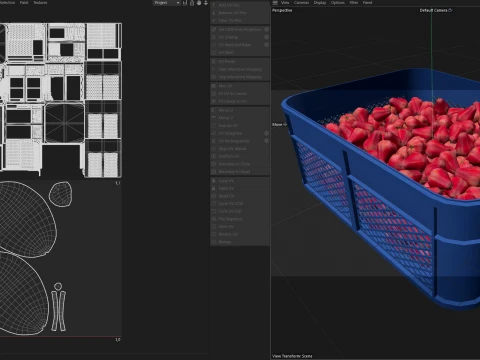The image size is (480, 360).
Task: Start Interactive Mapping
Action: click(x=240, y=69)
